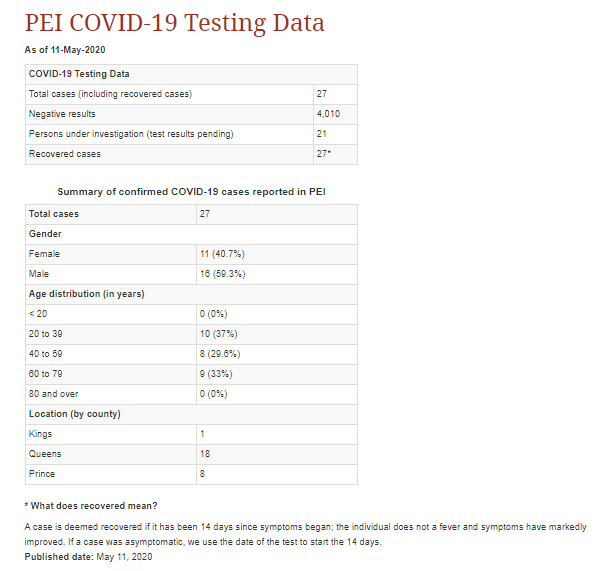609x571 pixels.
Task: Click the Age distribution (in years) header
Action: tap(87, 294)
